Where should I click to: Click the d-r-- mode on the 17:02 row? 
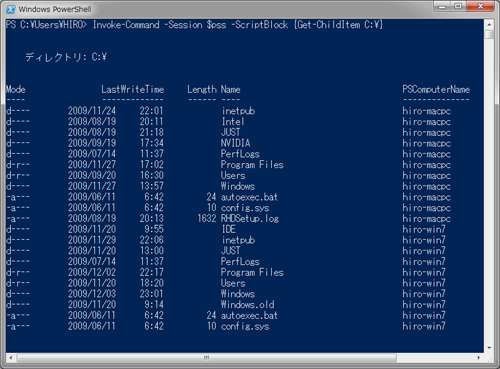[18, 164]
